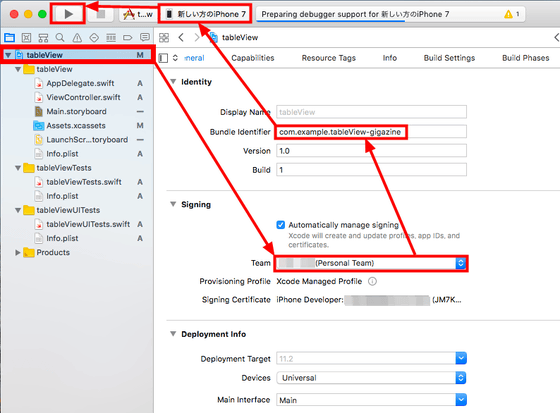Open the Breakpoint navigator

[x=128, y=38]
